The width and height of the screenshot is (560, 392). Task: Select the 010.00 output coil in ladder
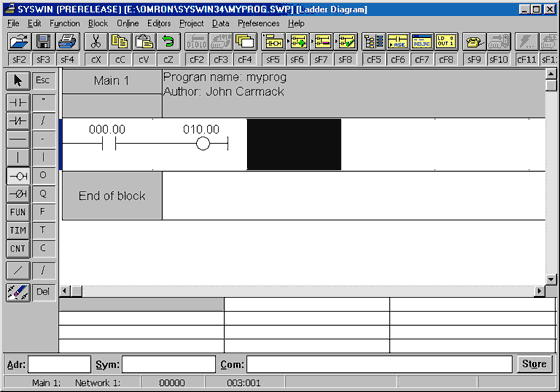point(202,144)
